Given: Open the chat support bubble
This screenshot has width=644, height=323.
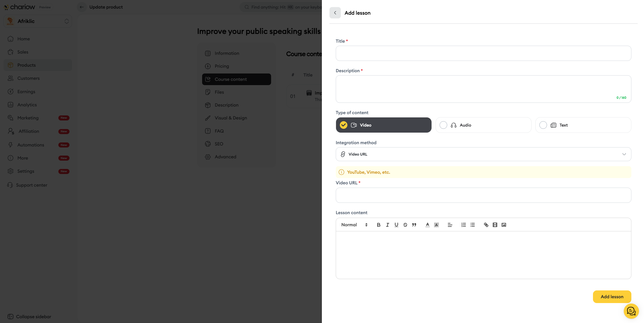Looking at the screenshot, I should [x=631, y=311].
